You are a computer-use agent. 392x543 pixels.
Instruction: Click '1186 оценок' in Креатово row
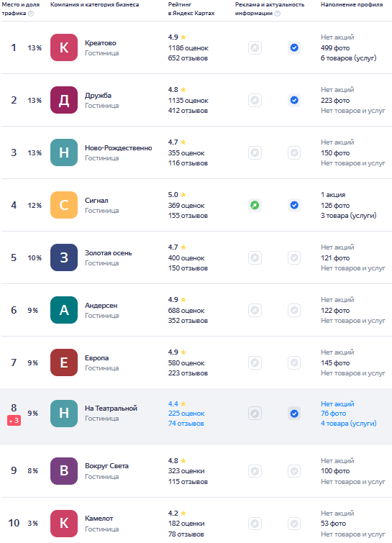click(188, 48)
